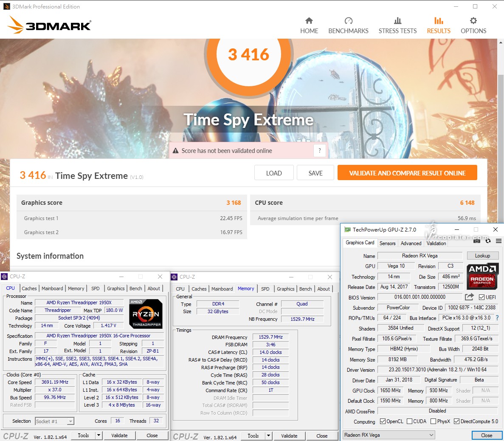Open Mainboard tab in CPU-Z processor window
The width and height of the screenshot is (504, 441).
pyautogui.click(x=52, y=288)
